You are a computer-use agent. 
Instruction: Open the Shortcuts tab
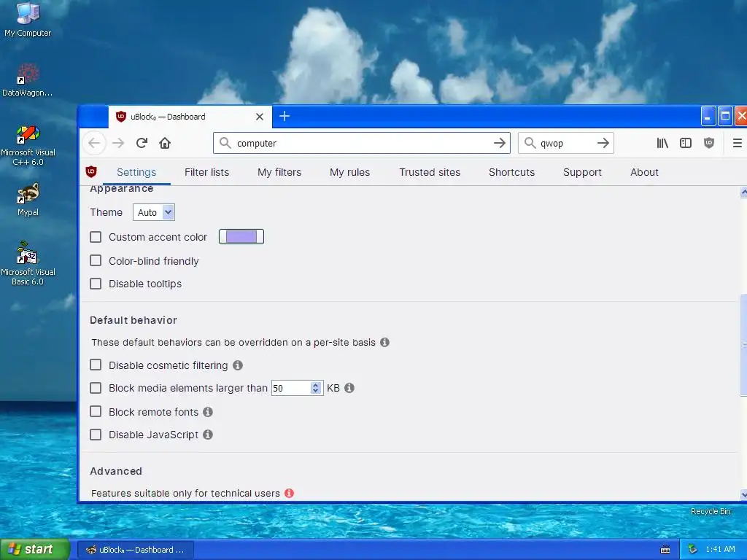point(511,172)
